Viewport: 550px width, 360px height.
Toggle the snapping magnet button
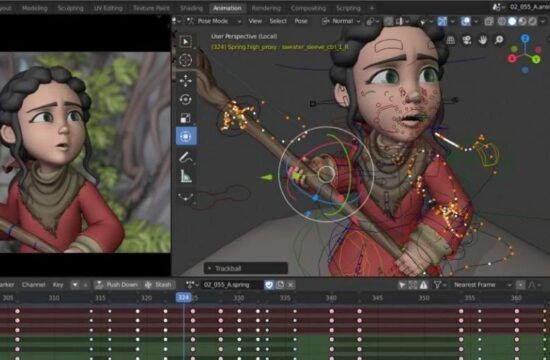coord(389,21)
